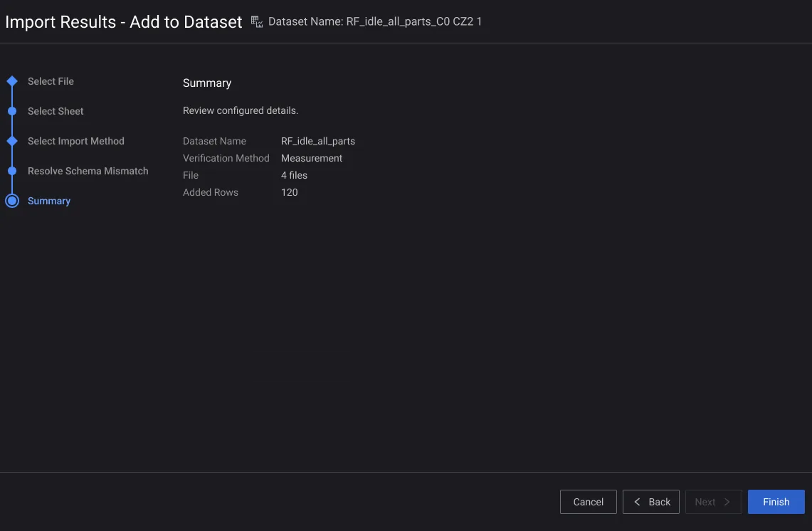Click the Added Rows value 120
This screenshot has height=531, width=812.
point(290,192)
